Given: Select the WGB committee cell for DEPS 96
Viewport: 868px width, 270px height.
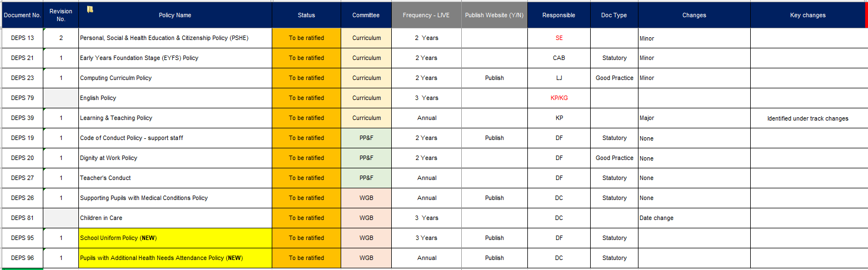Looking at the screenshot, I should 366,258.
